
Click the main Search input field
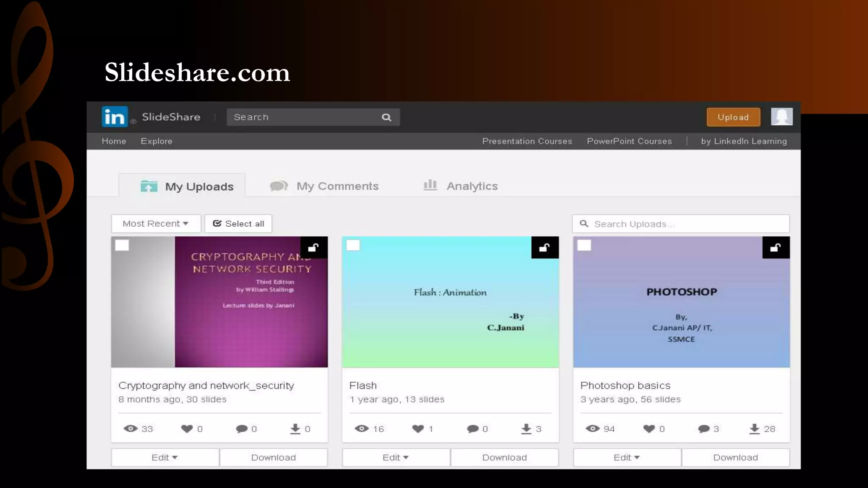[313, 117]
